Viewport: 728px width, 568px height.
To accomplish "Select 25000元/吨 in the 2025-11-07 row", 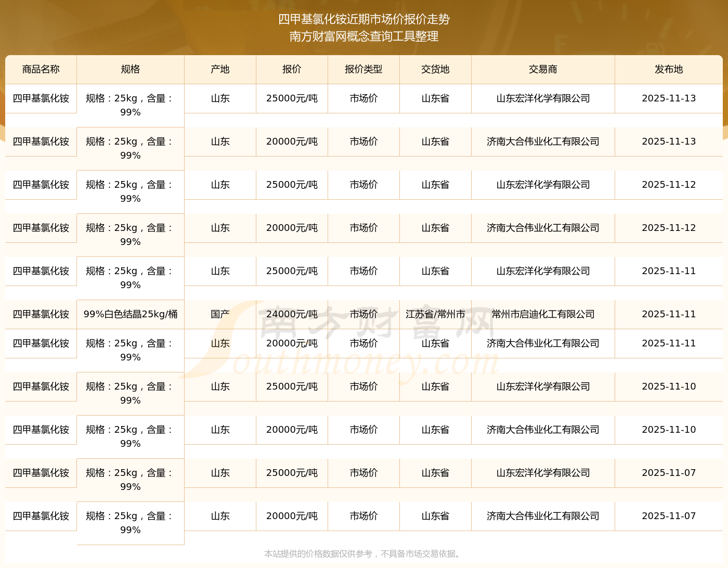I will (292, 473).
